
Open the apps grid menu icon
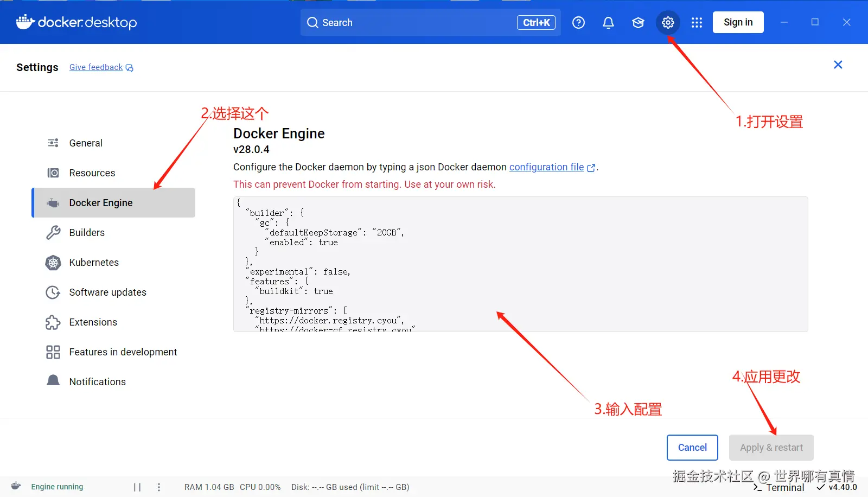pyautogui.click(x=697, y=22)
